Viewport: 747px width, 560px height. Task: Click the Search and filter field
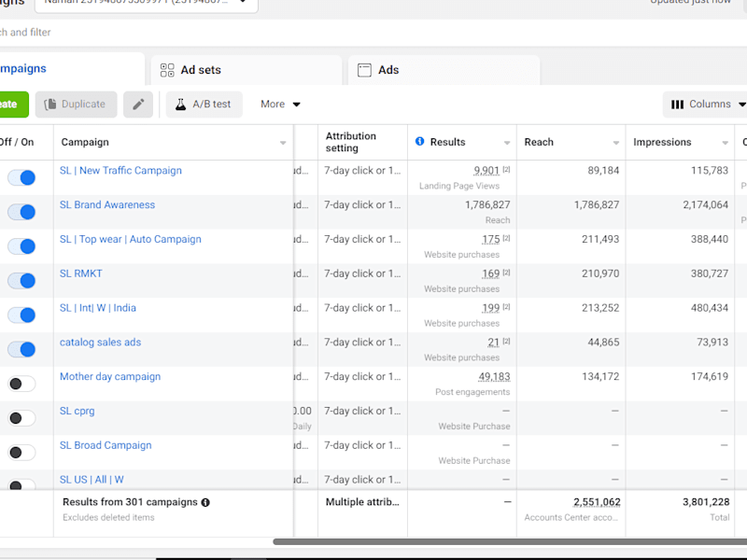[x=373, y=33]
